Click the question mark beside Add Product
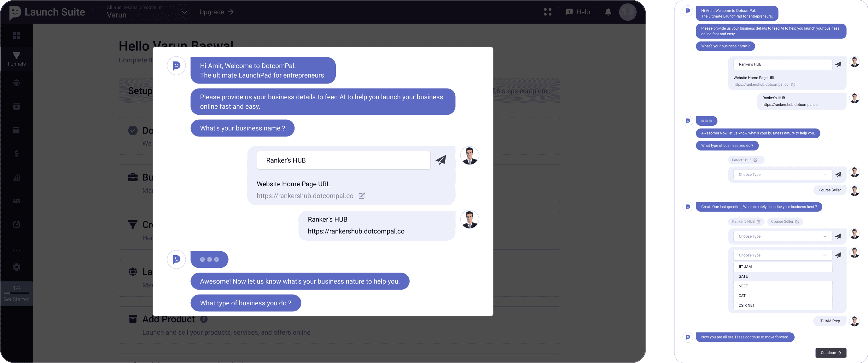 [x=204, y=319]
